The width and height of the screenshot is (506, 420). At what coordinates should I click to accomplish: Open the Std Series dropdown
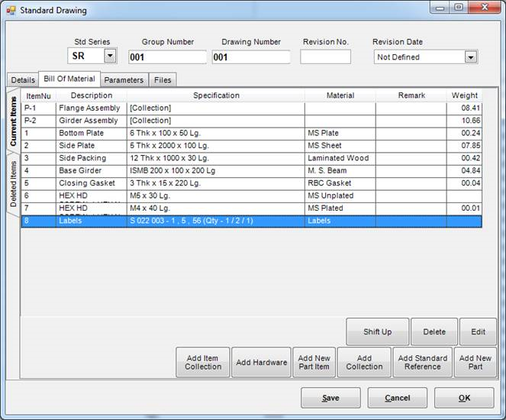coord(110,56)
